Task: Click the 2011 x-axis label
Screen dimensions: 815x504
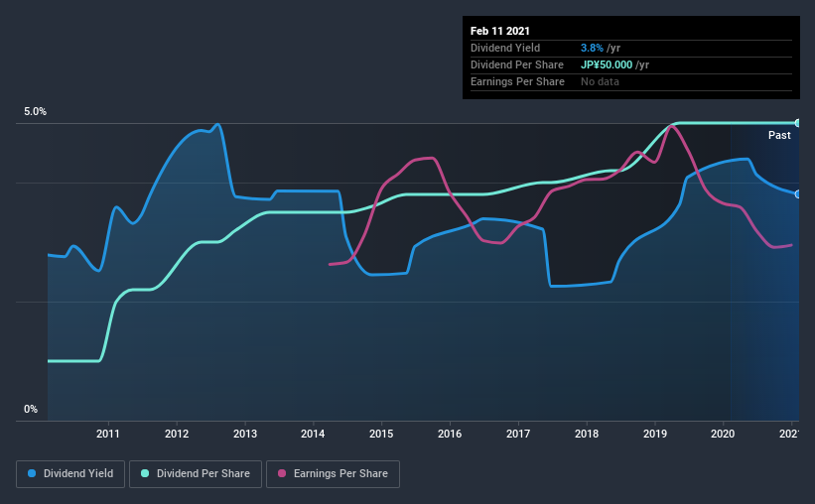Action: 108,434
